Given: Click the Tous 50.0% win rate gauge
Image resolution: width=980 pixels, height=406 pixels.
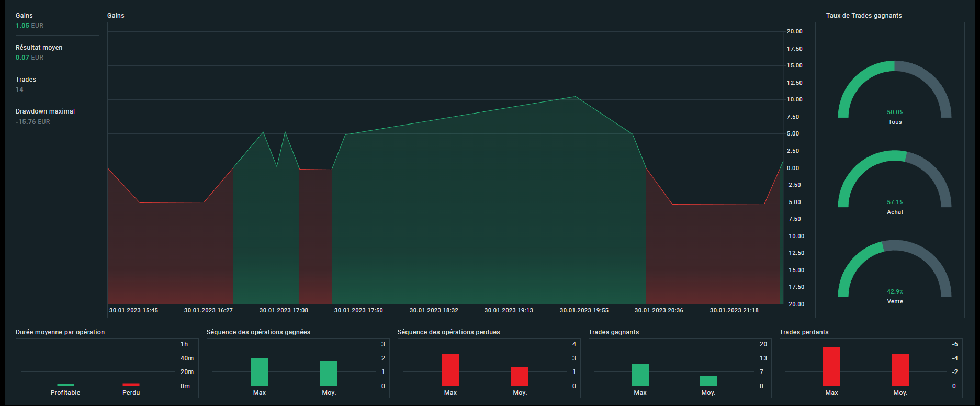Looking at the screenshot, I should point(894,90).
